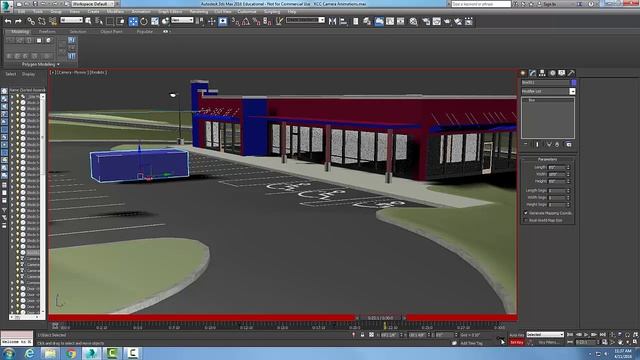Image resolution: width=640 pixels, height=360 pixels.
Task: Open the Modify tab in command panel
Action: pos(533,73)
